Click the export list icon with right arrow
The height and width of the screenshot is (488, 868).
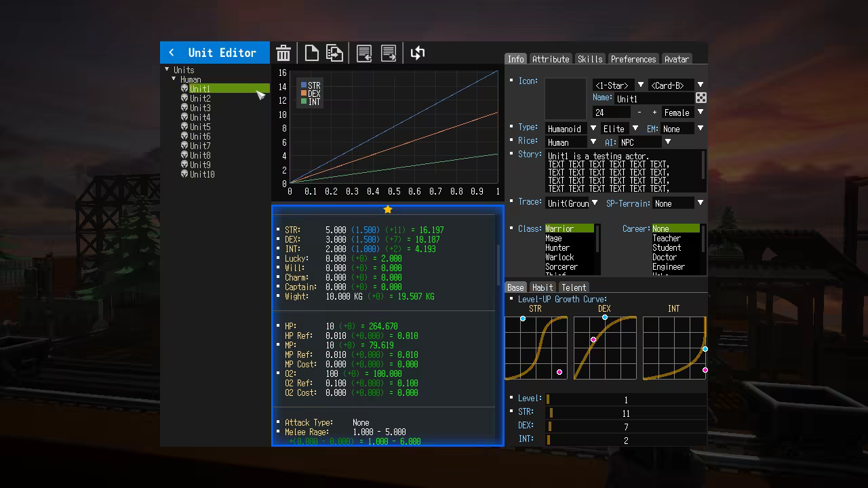pos(389,53)
